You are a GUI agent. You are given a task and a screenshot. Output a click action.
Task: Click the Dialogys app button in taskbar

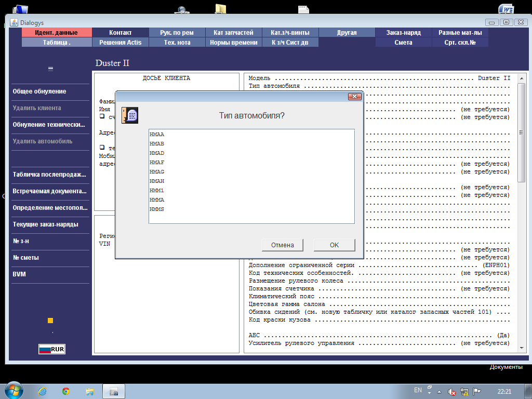click(x=114, y=392)
